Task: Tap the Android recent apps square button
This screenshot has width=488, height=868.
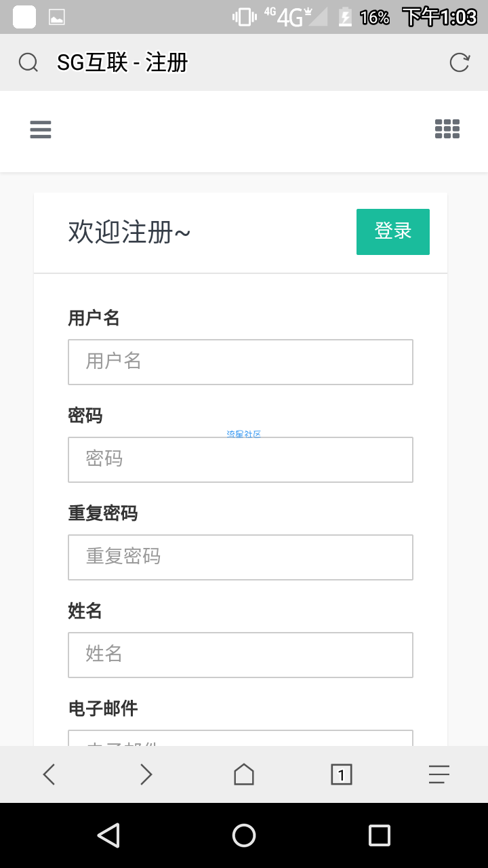Action: pyautogui.click(x=380, y=835)
